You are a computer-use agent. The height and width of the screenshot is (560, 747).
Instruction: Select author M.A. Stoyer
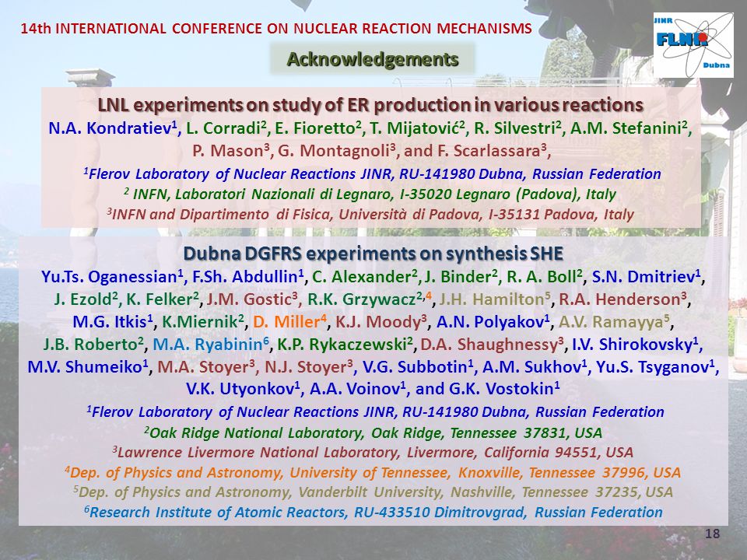pyautogui.click(x=207, y=367)
